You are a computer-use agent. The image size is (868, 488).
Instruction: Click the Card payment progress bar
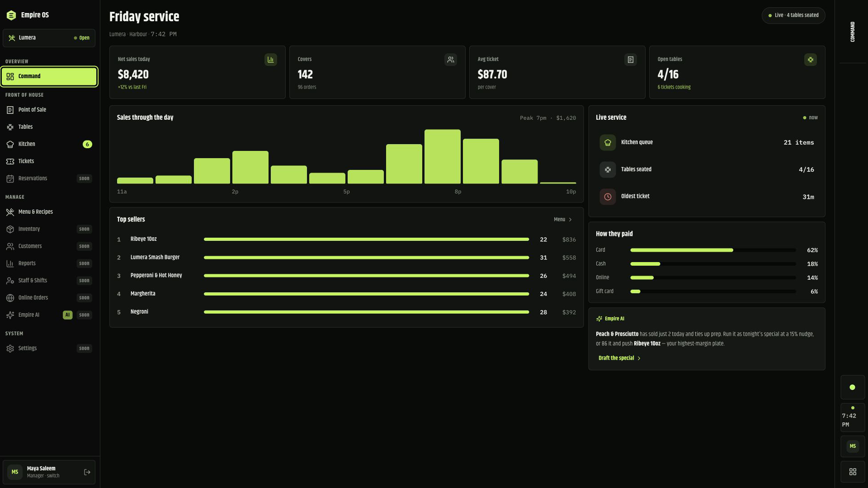coord(713,250)
